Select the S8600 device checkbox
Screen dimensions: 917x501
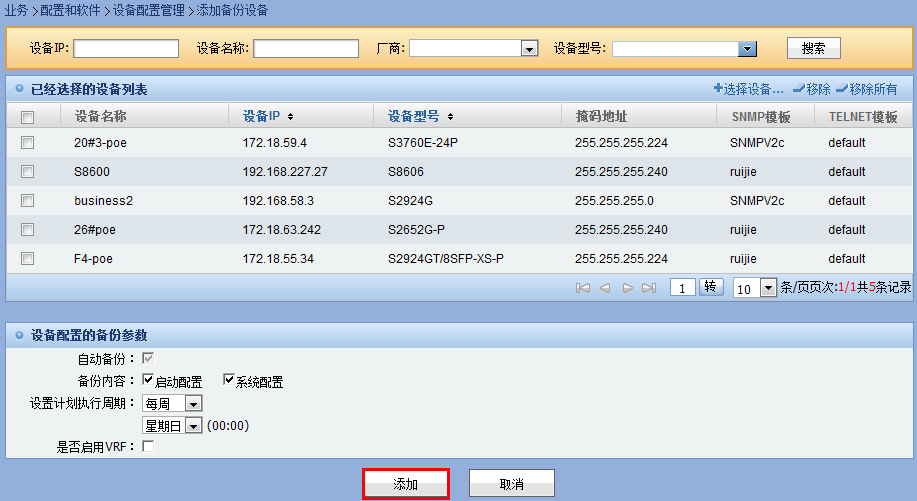pos(28,172)
